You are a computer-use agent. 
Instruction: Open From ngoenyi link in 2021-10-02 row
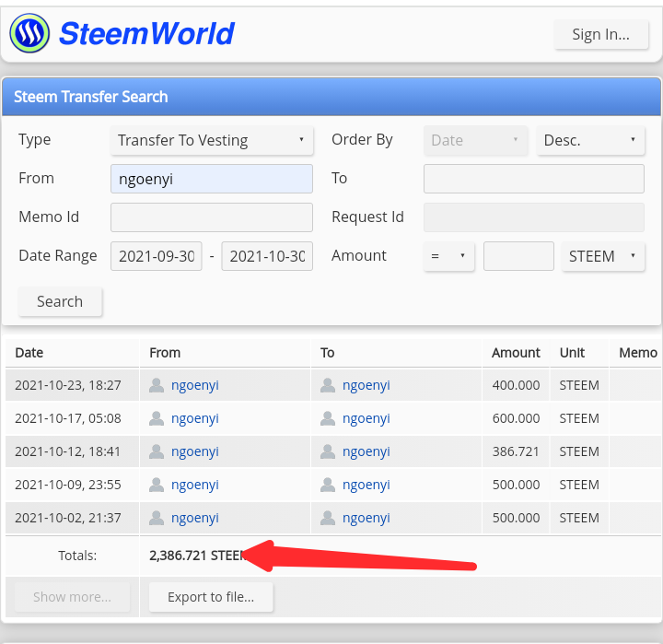tap(195, 518)
